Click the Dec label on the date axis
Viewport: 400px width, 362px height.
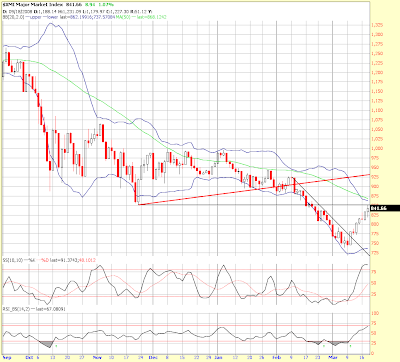[153, 357]
